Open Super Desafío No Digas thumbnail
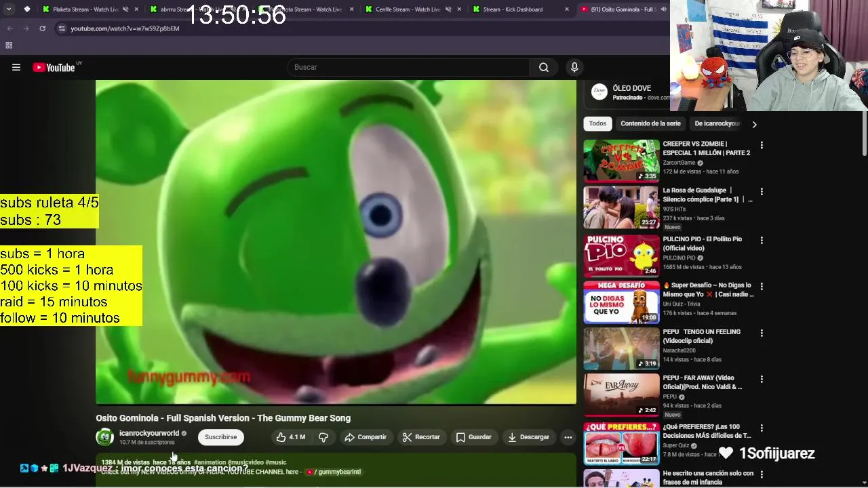The image size is (868, 488). pos(621,302)
